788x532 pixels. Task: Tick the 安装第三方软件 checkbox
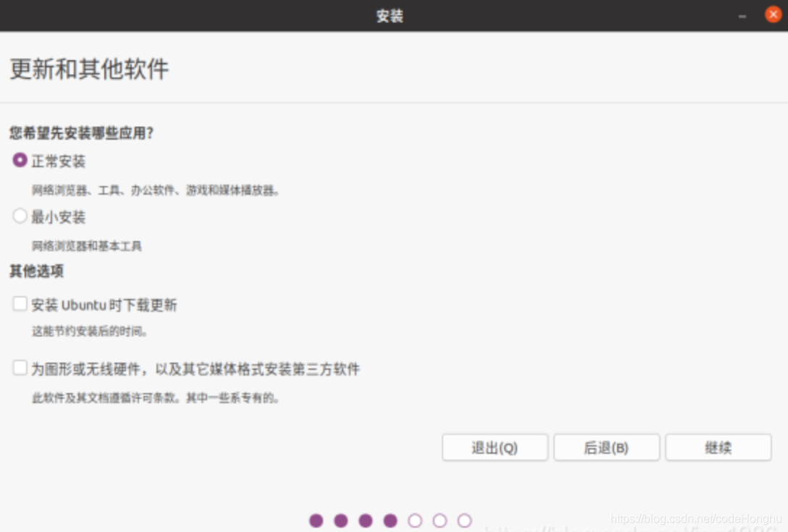click(x=20, y=368)
